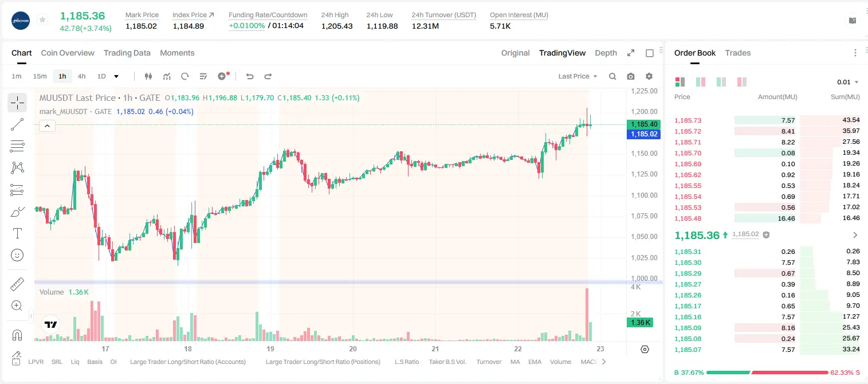868x384 pixels.
Task: Select the 4h timeframe
Action: (x=82, y=76)
